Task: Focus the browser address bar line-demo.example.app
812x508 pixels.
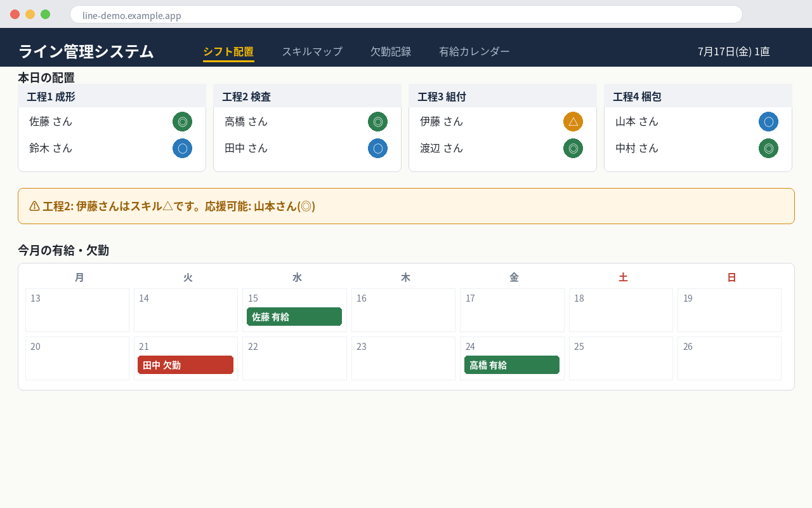Action: (406, 15)
